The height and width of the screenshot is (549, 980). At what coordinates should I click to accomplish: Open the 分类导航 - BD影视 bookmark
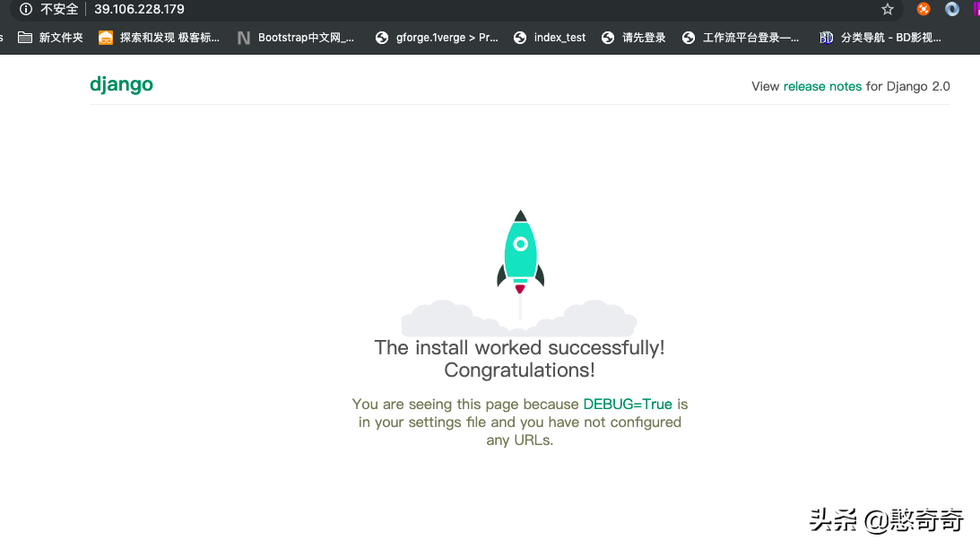880,38
